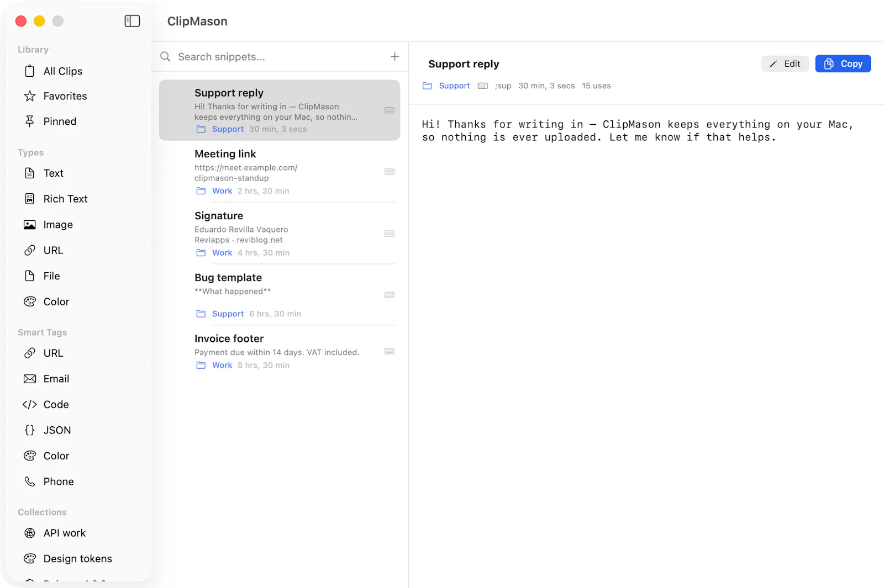Click the Support reply title in detail pane
Screen dimensions: 884x588
[x=464, y=64]
